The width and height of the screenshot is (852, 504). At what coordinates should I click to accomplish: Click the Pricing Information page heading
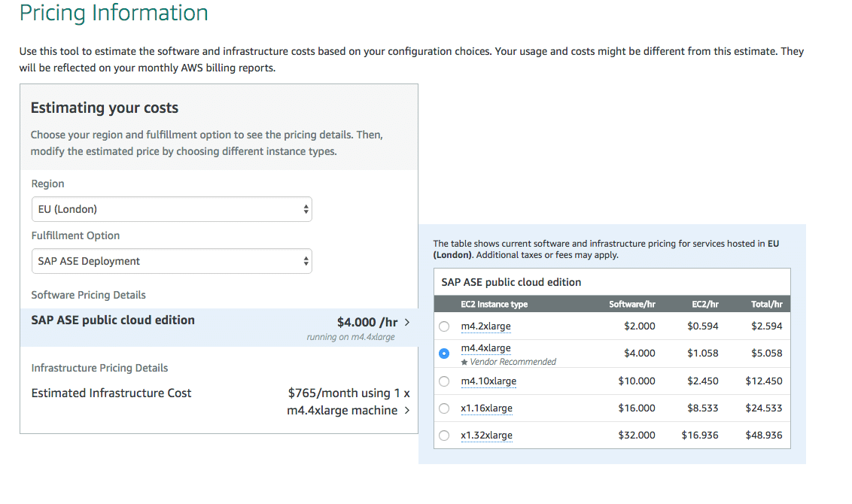(114, 12)
